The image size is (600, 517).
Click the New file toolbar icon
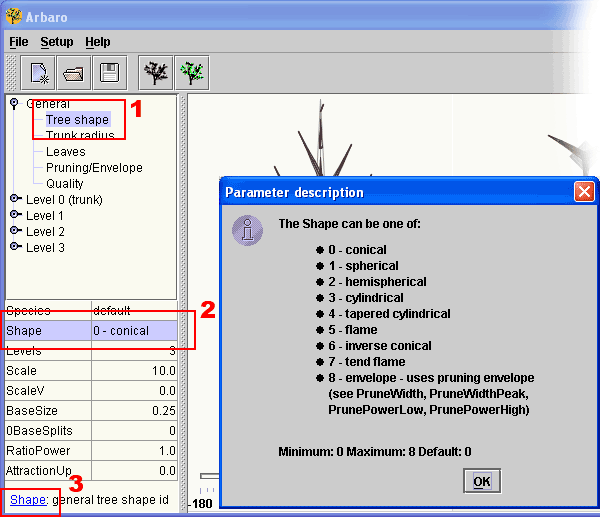38,73
